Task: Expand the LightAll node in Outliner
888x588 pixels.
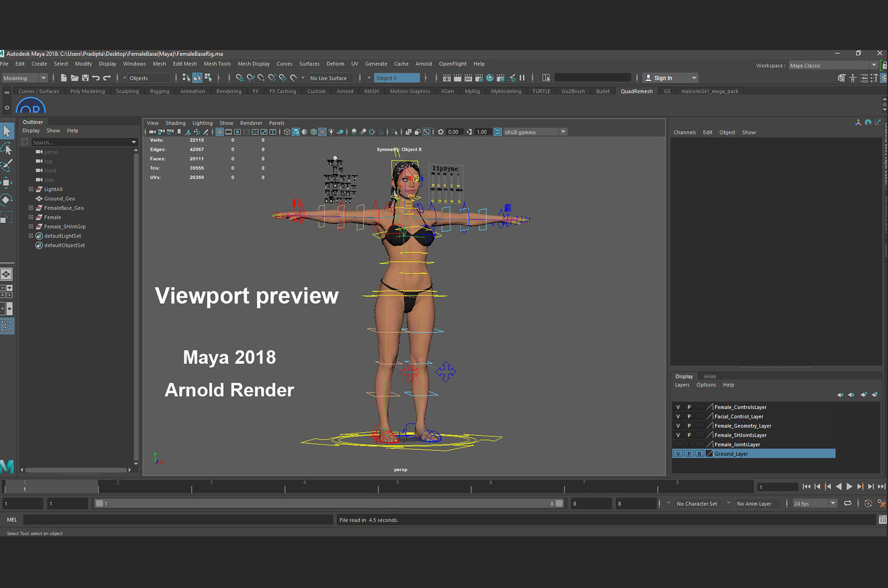Action: pos(31,189)
